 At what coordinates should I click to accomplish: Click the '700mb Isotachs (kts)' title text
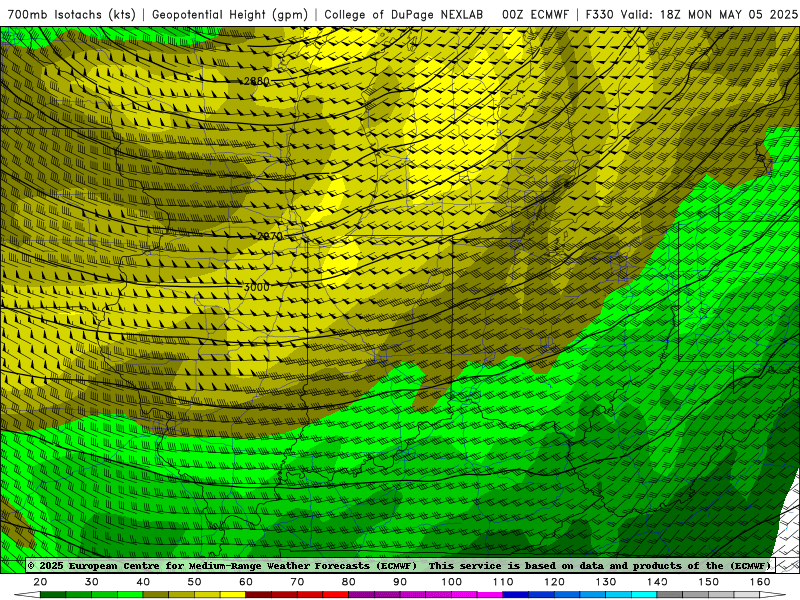click(71, 14)
